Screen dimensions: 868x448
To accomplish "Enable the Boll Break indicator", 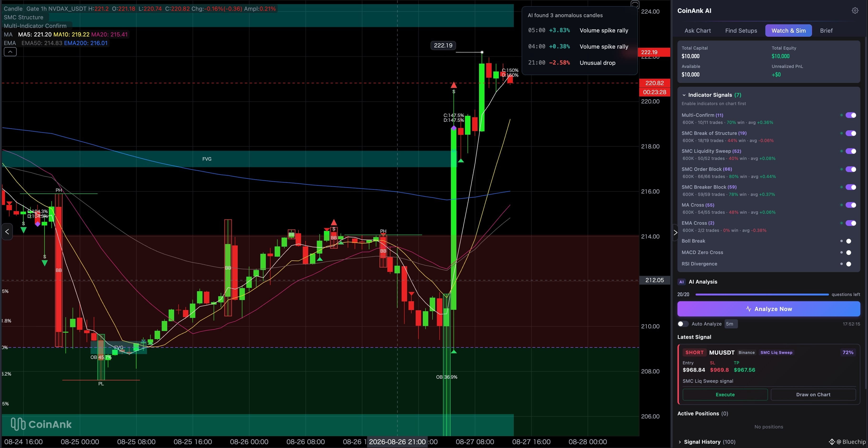I will [x=848, y=241].
